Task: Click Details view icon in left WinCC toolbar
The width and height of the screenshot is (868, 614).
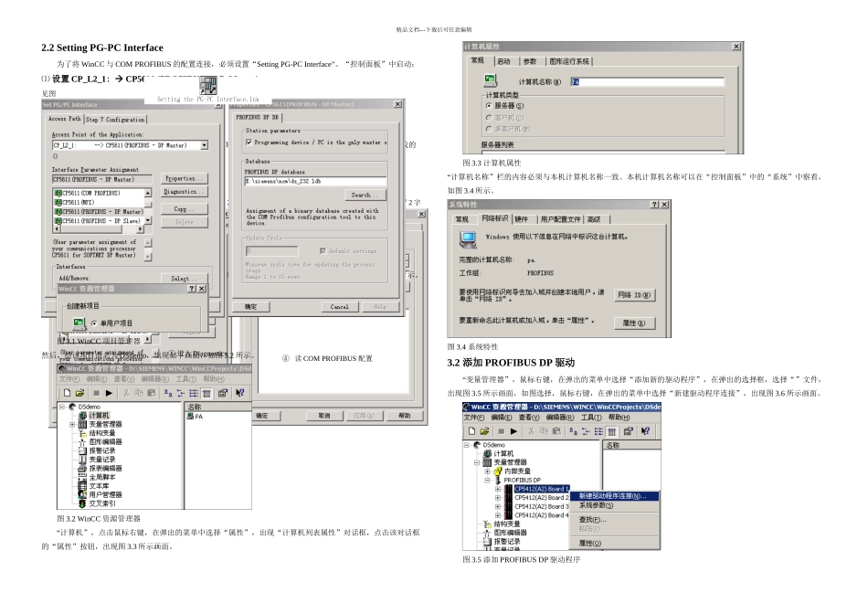Action: point(206,393)
